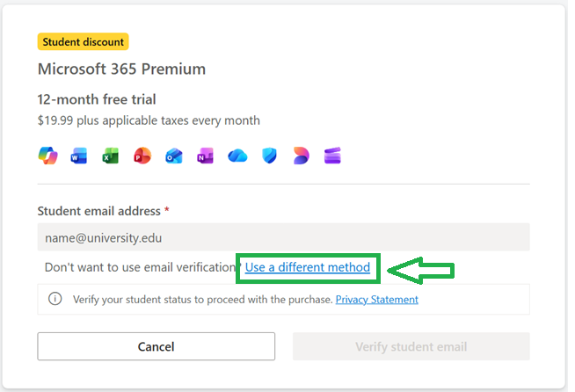This screenshot has height=392, width=575.
Task: Click the Student discount badge
Action: pyautogui.click(x=84, y=42)
